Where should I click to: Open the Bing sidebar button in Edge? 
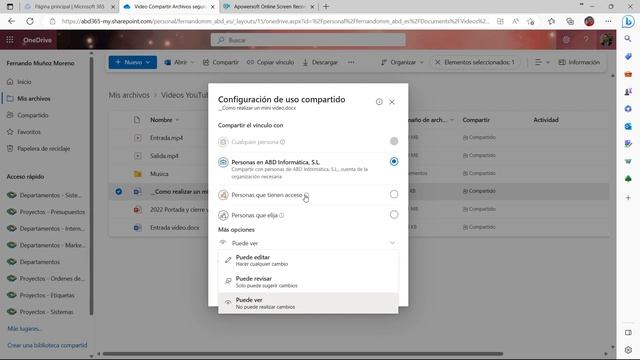tap(628, 21)
